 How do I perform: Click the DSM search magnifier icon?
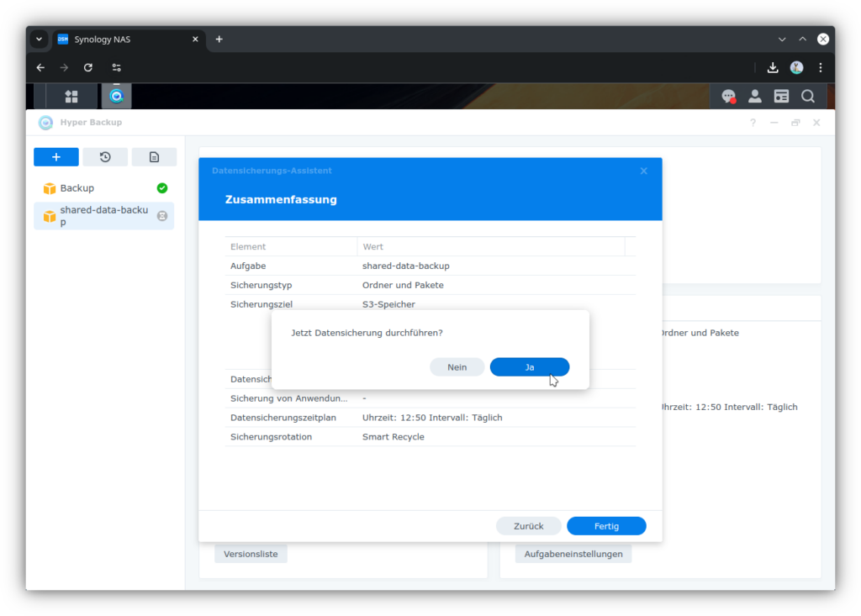tap(808, 97)
